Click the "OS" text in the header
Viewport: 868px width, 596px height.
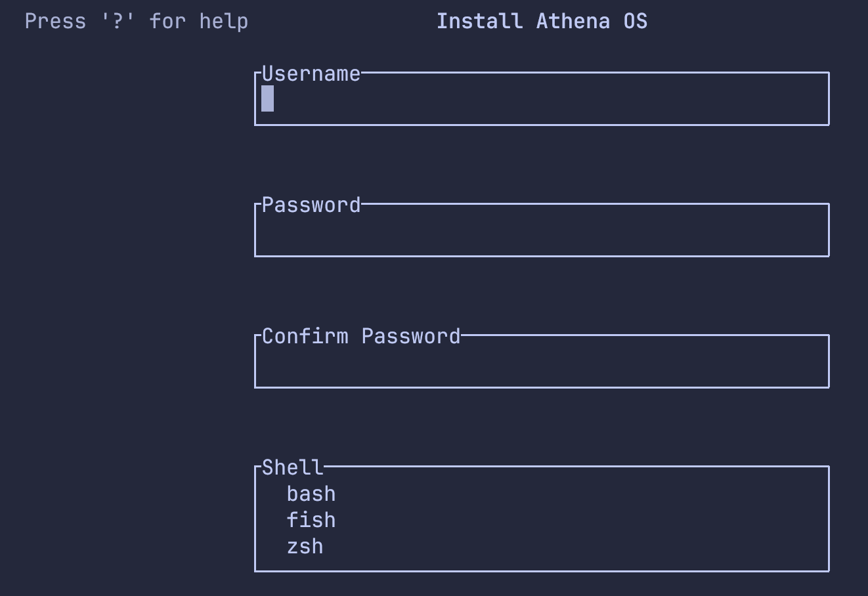636,22
